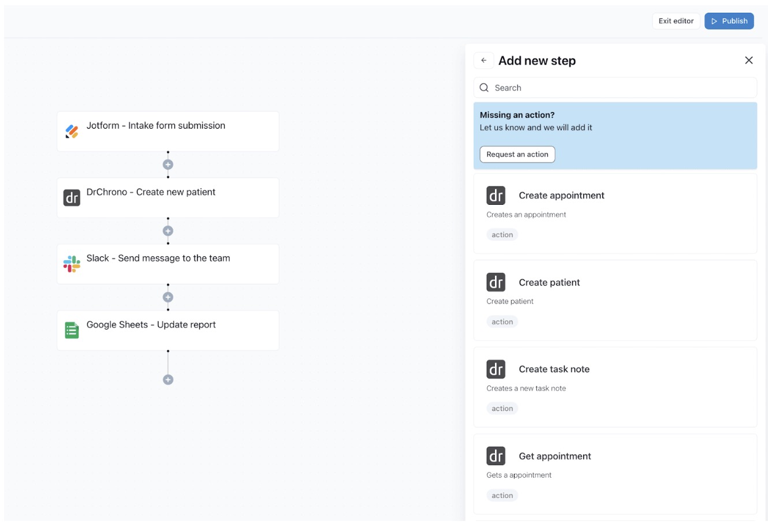Click Exit editor
The width and height of the screenshot is (768, 532).
(676, 21)
